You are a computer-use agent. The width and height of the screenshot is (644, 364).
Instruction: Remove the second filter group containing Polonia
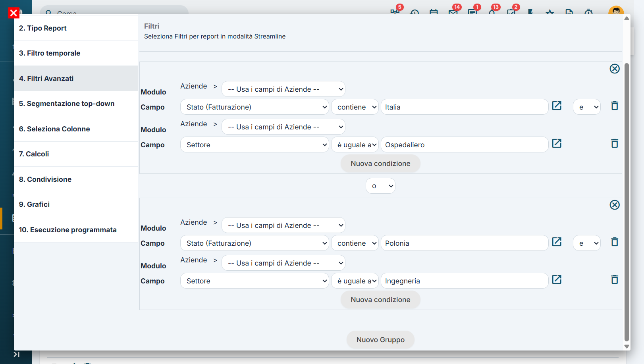pos(615,205)
